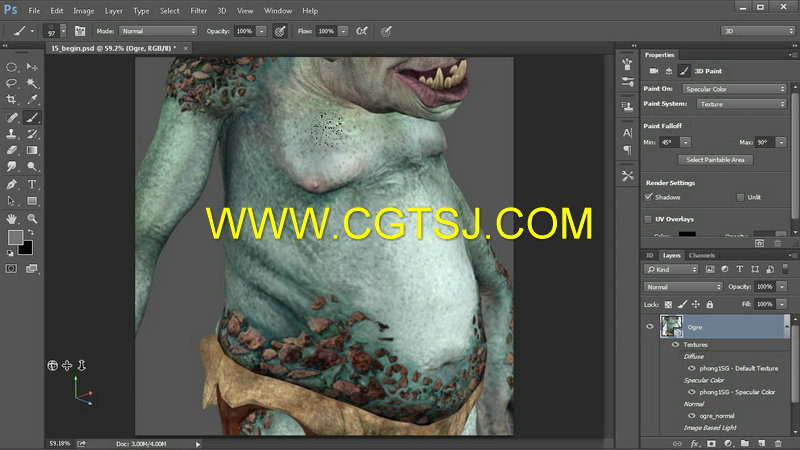The image size is (800, 450).
Task: Select the Path Selection tool
Action: click(11, 201)
